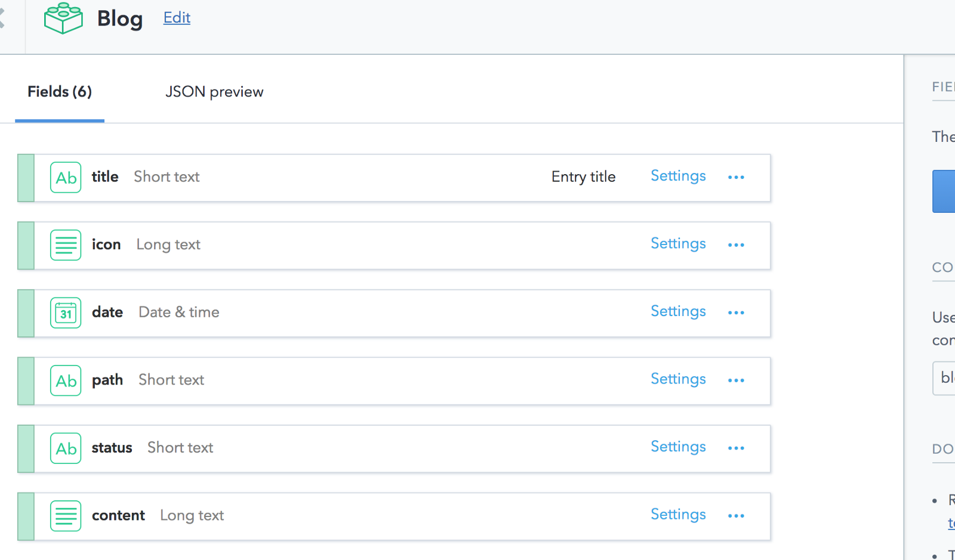Click the Blog content type cube icon
Viewport: 955px width, 560px height.
(x=63, y=18)
